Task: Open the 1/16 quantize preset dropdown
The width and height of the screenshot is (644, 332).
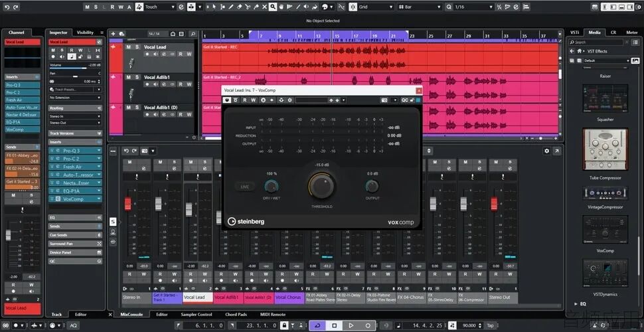Action: [473, 7]
